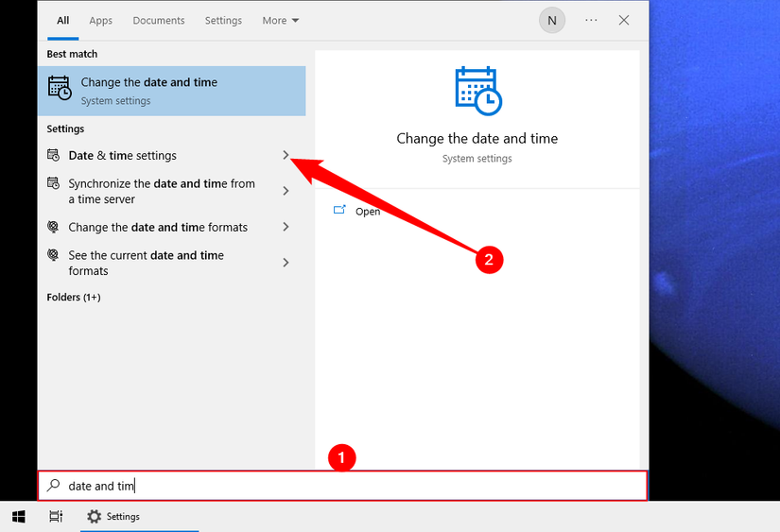Select the Settings search filter tab
The image size is (780, 532).
click(223, 20)
